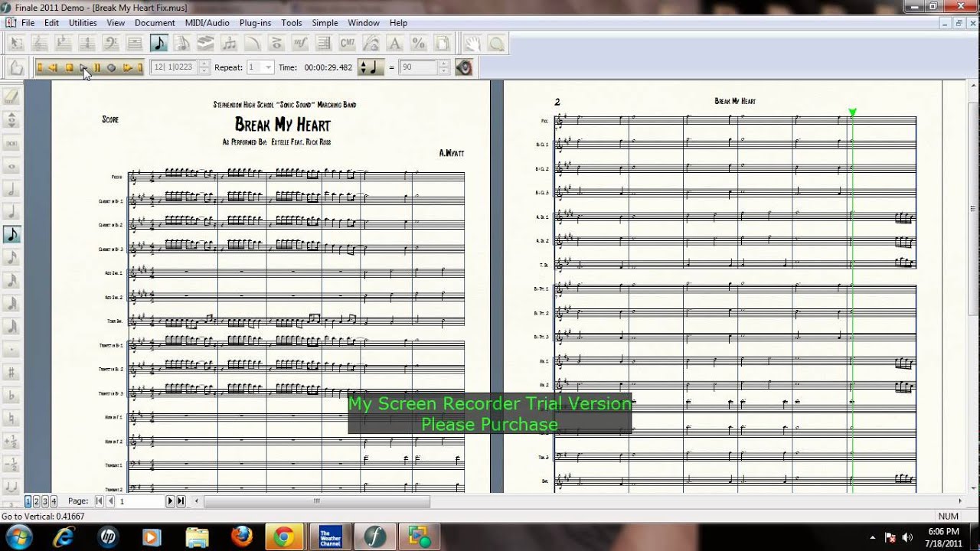Select the Eraser in Simple Entry palette
The height and width of the screenshot is (551, 980).
point(11,96)
